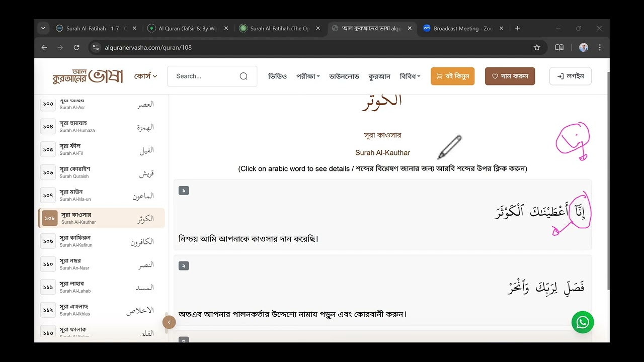This screenshot has width=644, height=362.
Task: Expand the কোর্স dropdown menu
Action: [145, 76]
